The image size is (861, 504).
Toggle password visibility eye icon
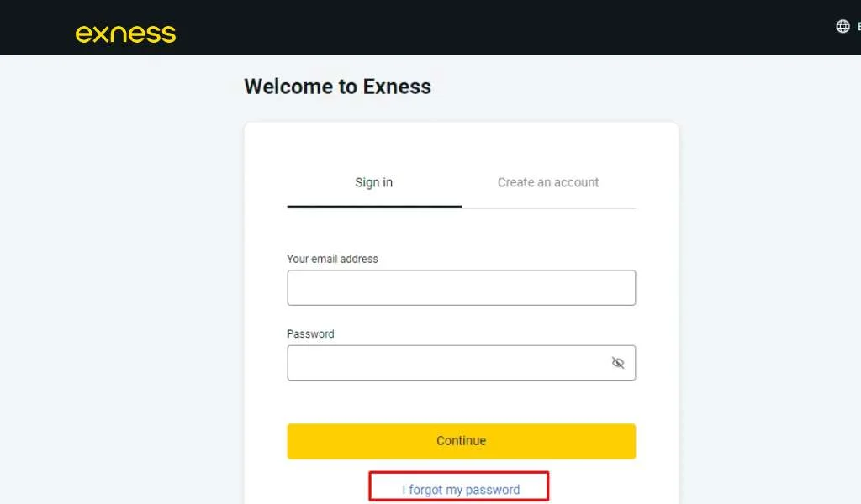point(618,363)
